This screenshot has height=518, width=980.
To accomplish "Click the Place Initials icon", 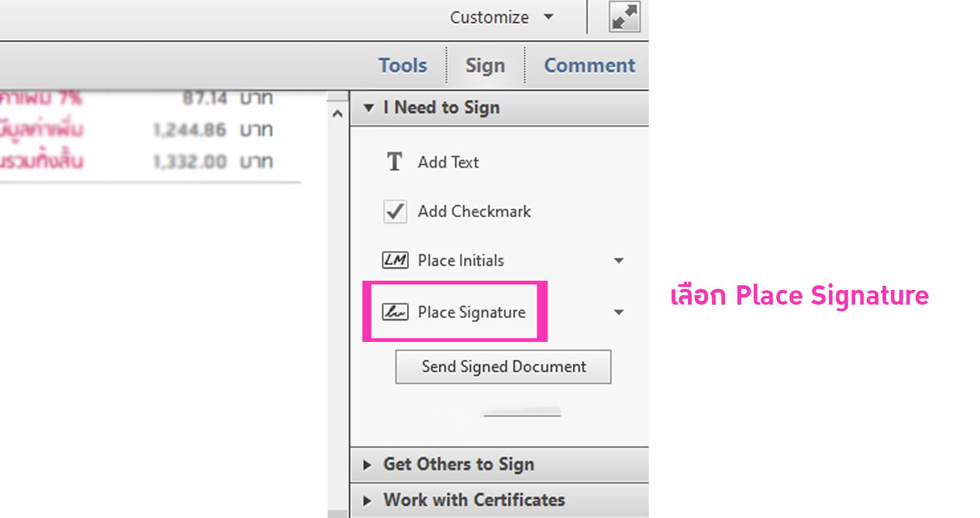I will [395, 260].
